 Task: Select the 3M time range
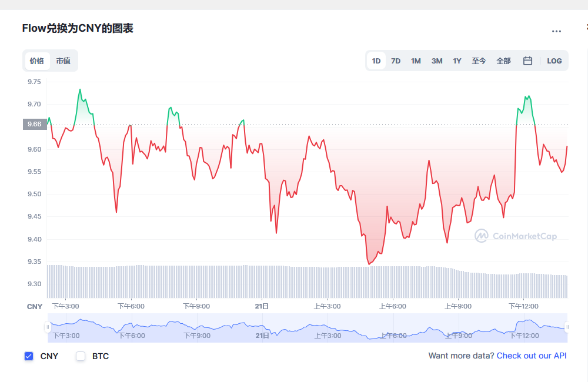point(437,61)
